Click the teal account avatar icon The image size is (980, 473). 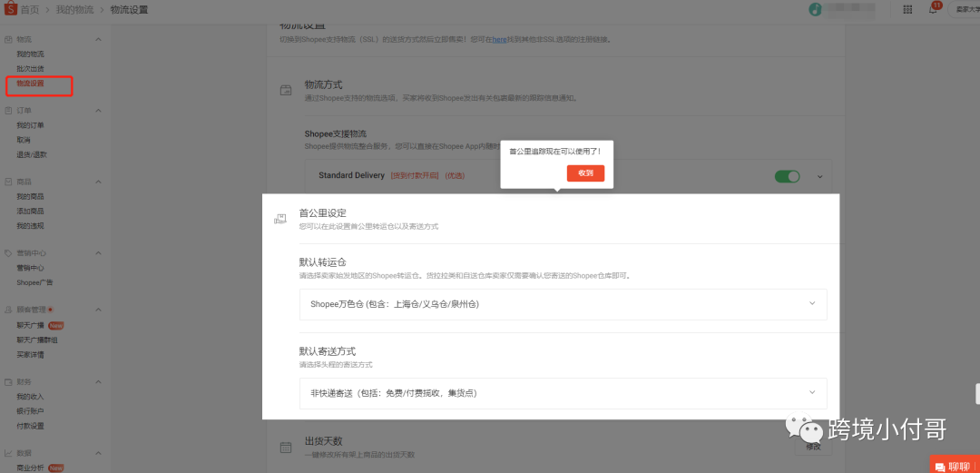815,9
